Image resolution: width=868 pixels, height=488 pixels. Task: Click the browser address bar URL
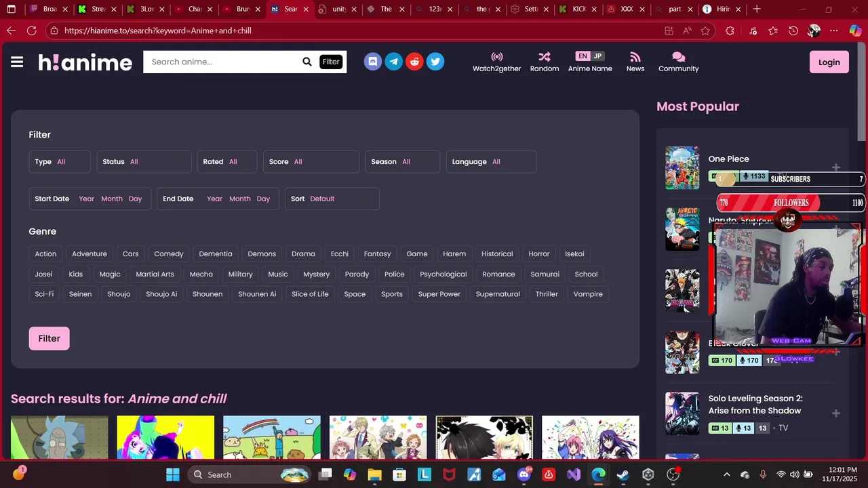[x=158, y=30]
